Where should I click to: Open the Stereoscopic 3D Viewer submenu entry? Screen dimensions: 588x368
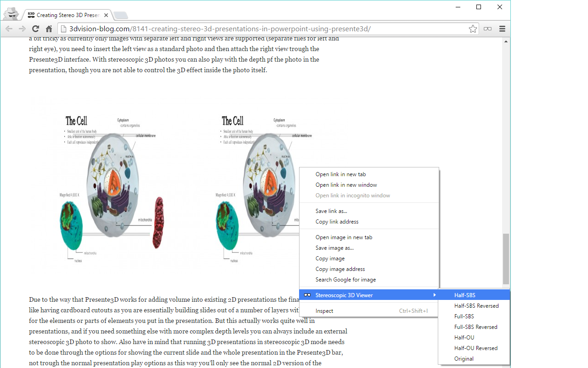tap(369, 295)
